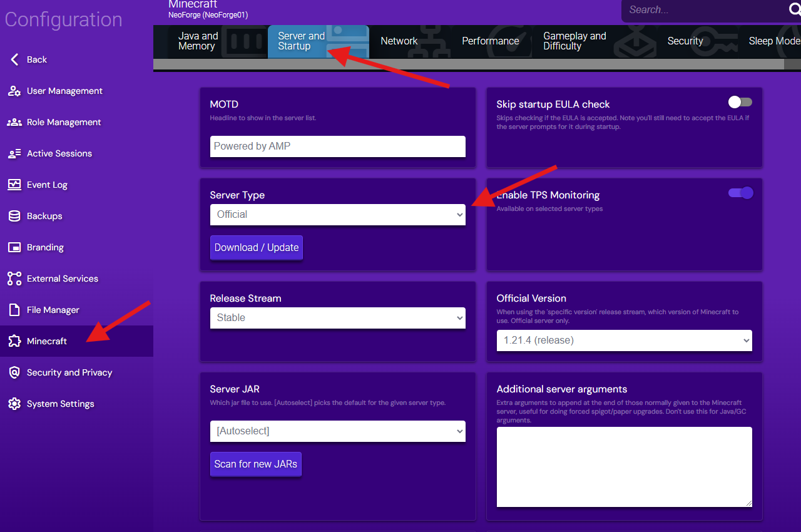Viewport: 801px width, 532px height.
Task: Click the MOTD text field
Action: pyautogui.click(x=338, y=146)
